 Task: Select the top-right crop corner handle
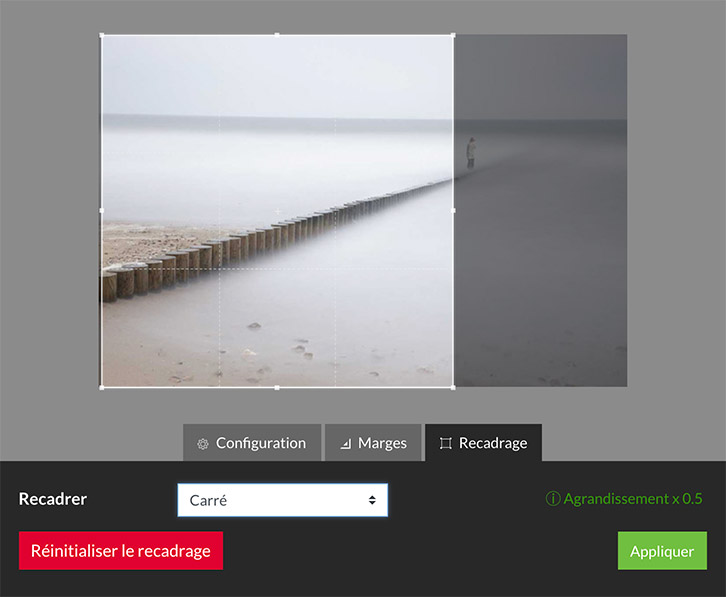[454, 35]
